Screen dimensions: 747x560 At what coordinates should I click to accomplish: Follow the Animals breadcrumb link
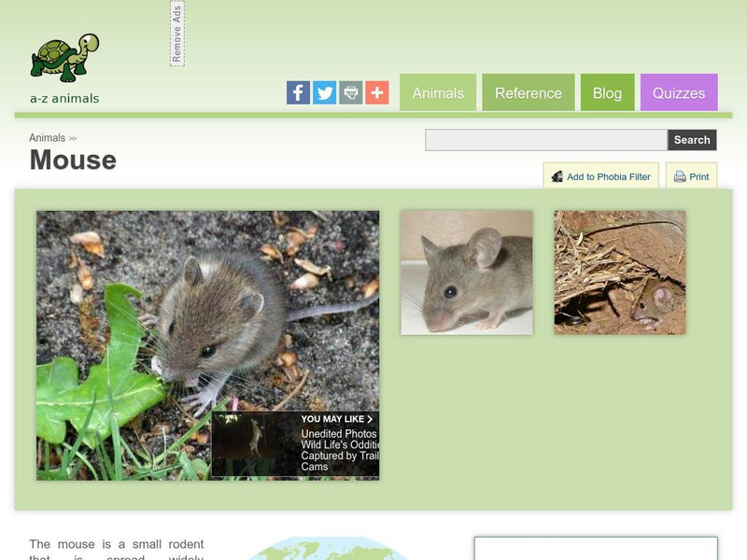48,137
